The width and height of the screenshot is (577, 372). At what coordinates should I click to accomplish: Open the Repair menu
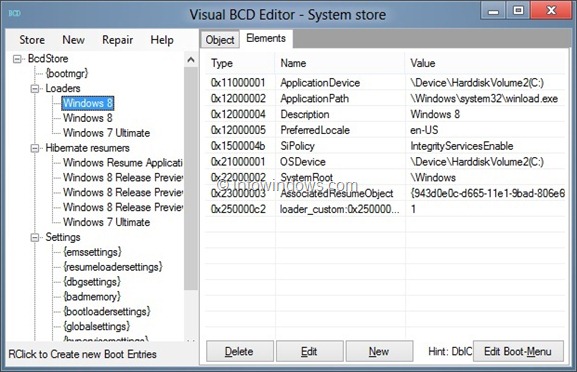click(x=117, y=40)
